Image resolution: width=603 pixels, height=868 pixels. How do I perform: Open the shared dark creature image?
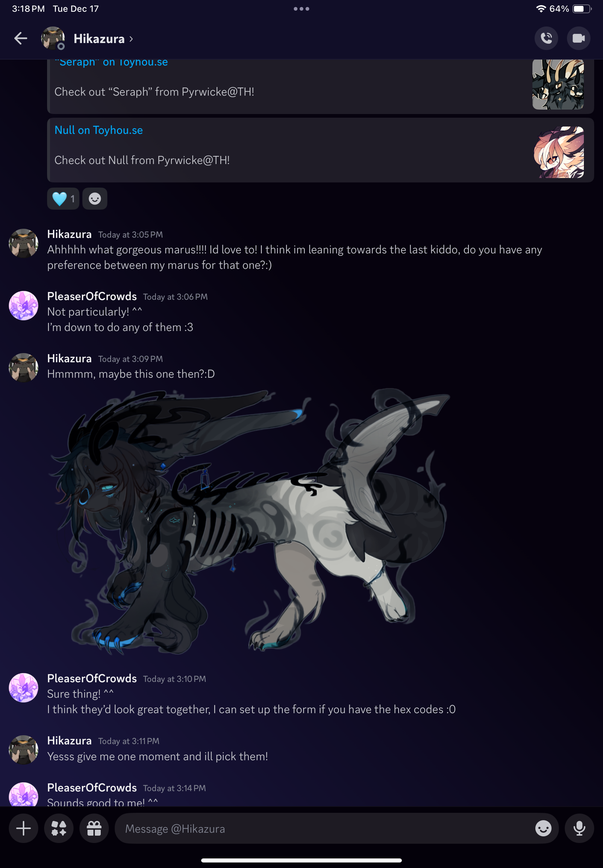coord(249,522)
